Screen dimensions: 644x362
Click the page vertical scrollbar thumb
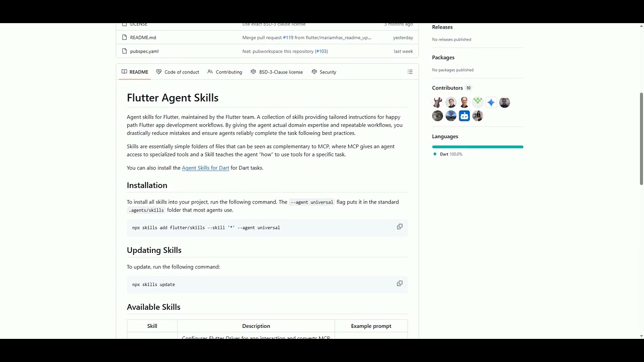click(641, 139)
